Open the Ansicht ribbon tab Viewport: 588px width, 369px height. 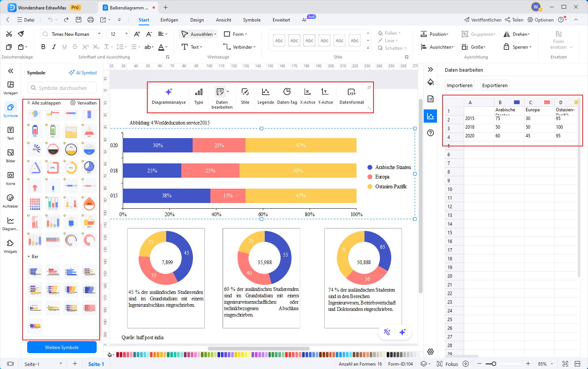click(224, 20)
